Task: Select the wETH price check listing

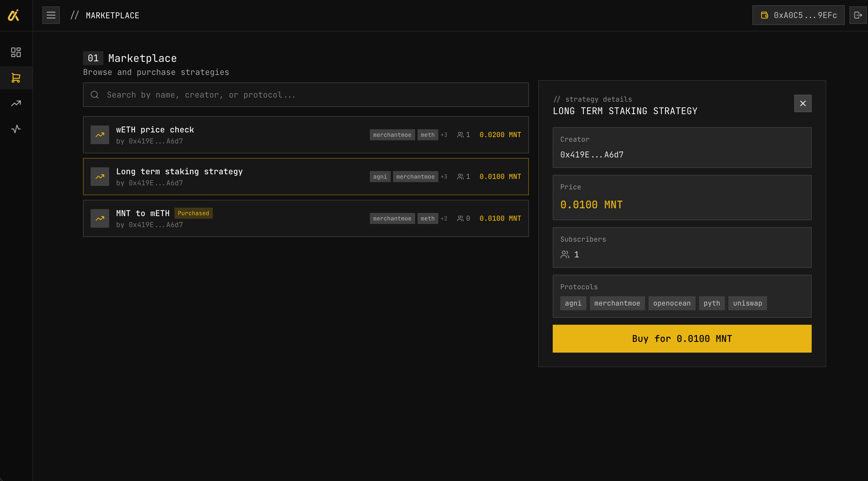Action: point(270,135)
